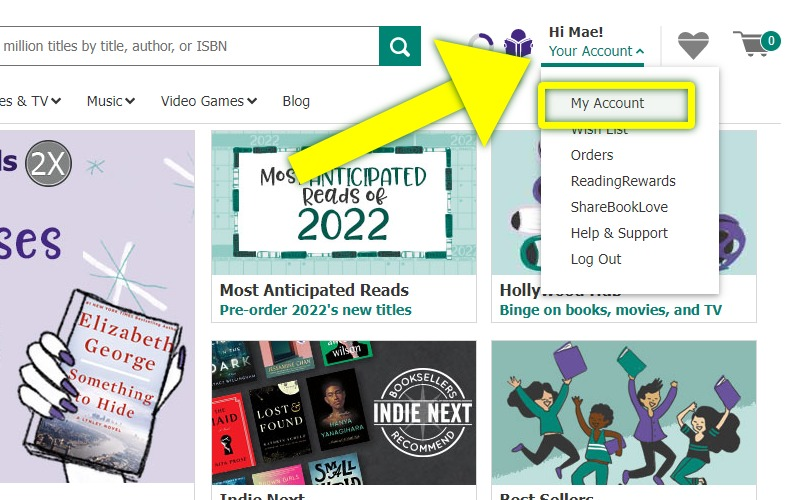Go to the Blog link

(296, 101)
